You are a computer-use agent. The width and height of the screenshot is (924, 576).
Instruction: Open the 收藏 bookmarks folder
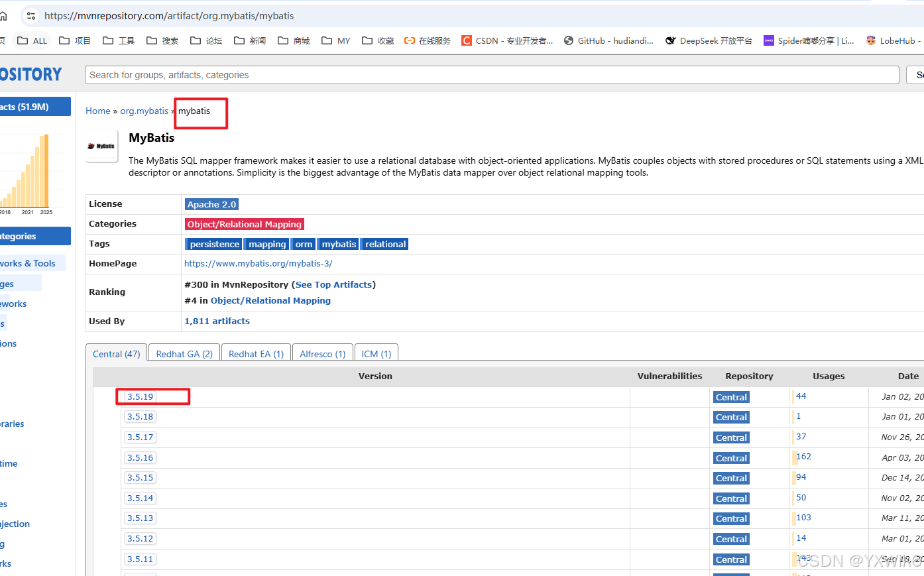(378, 40)
